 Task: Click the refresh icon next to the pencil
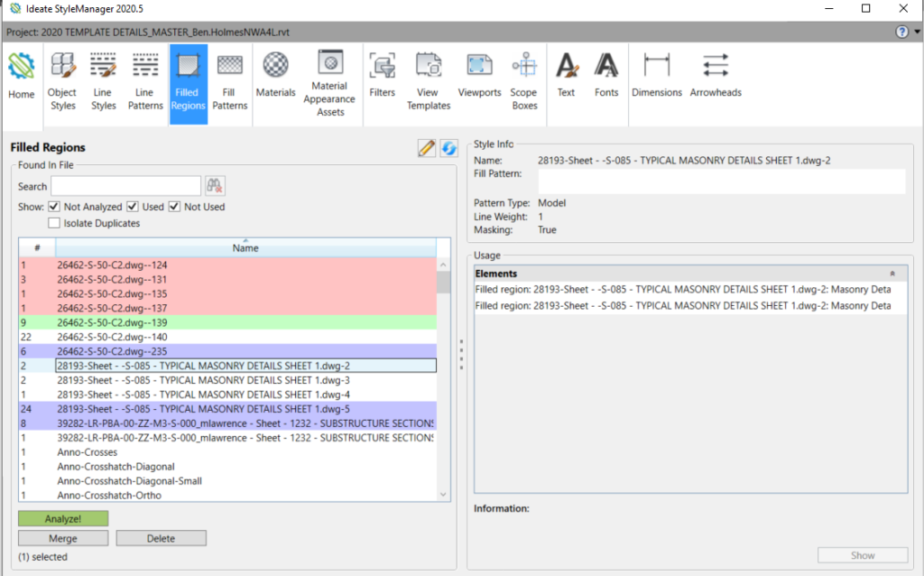[x=448, y=147]
